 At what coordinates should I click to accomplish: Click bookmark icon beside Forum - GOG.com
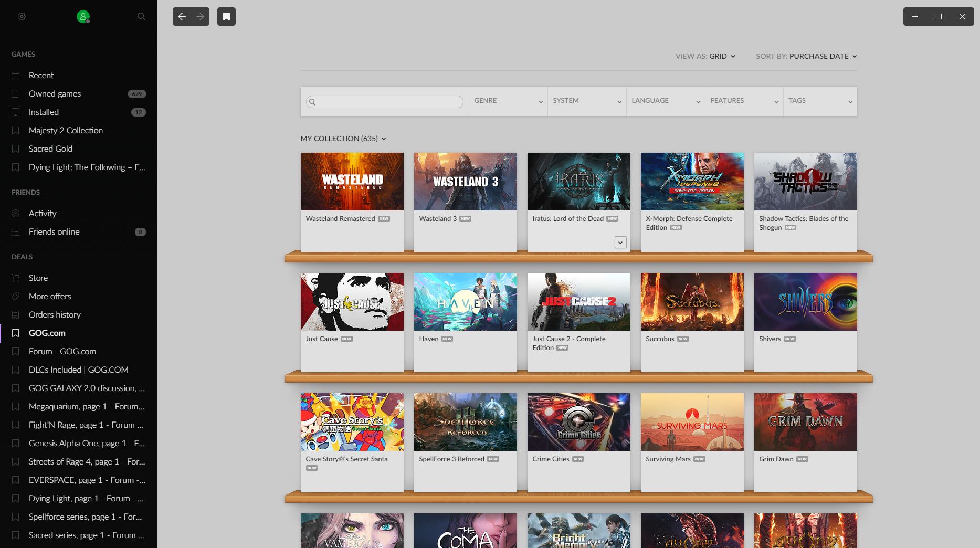click(x=16, y=351)
